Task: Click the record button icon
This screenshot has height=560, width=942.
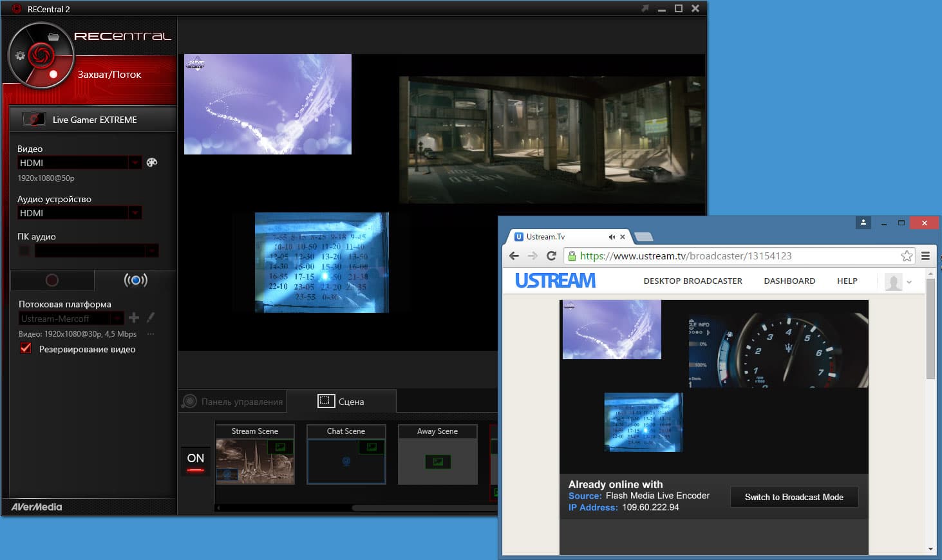Action: [52, 280]
